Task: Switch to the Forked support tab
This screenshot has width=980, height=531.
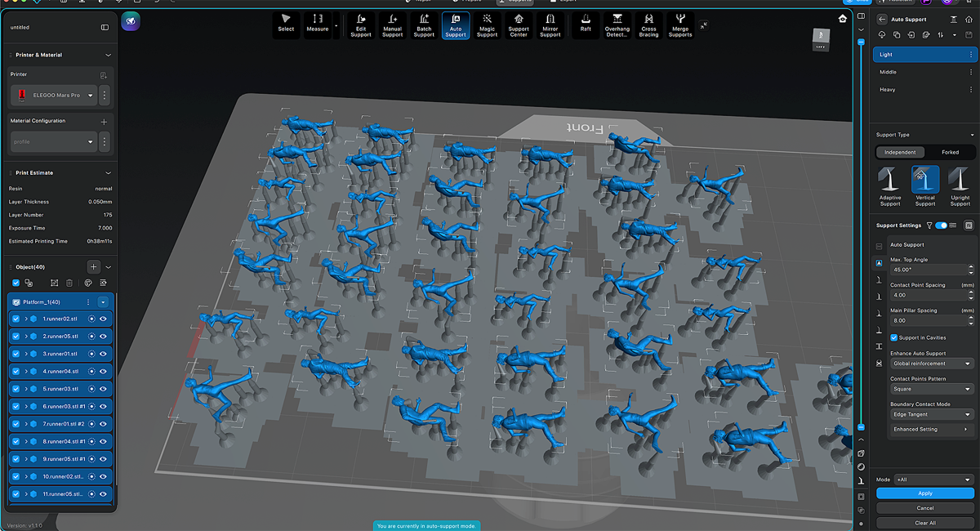Action: click(950, 152)
